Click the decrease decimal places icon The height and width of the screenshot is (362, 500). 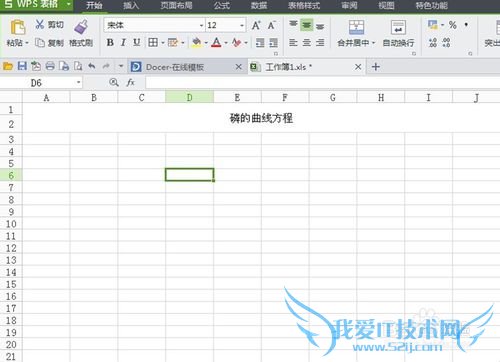[446, 42]
